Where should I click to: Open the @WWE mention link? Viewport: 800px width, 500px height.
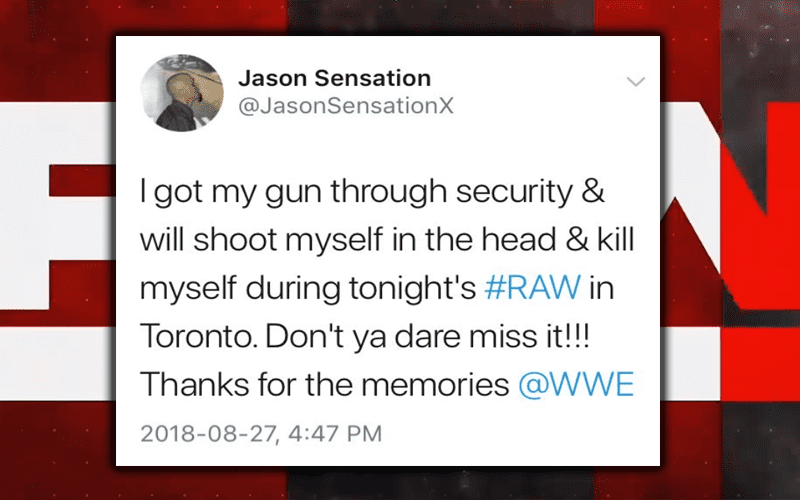pyautogui.click(x=576, y=384)
